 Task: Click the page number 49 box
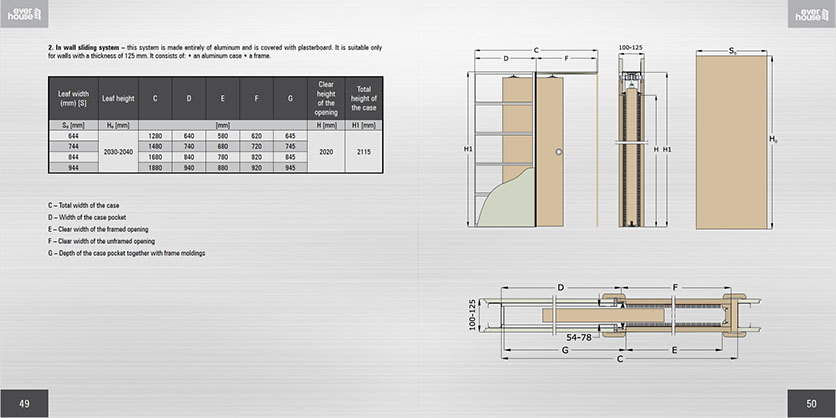click(x=24, y=403)
